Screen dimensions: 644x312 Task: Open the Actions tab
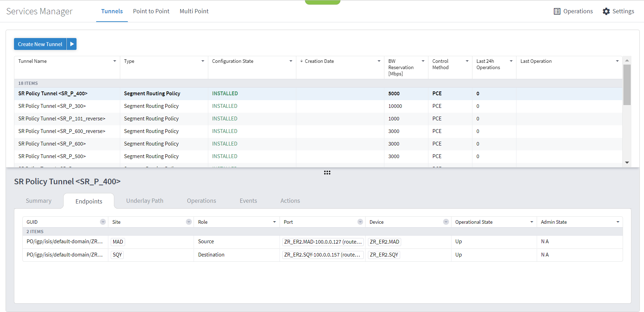290,201
